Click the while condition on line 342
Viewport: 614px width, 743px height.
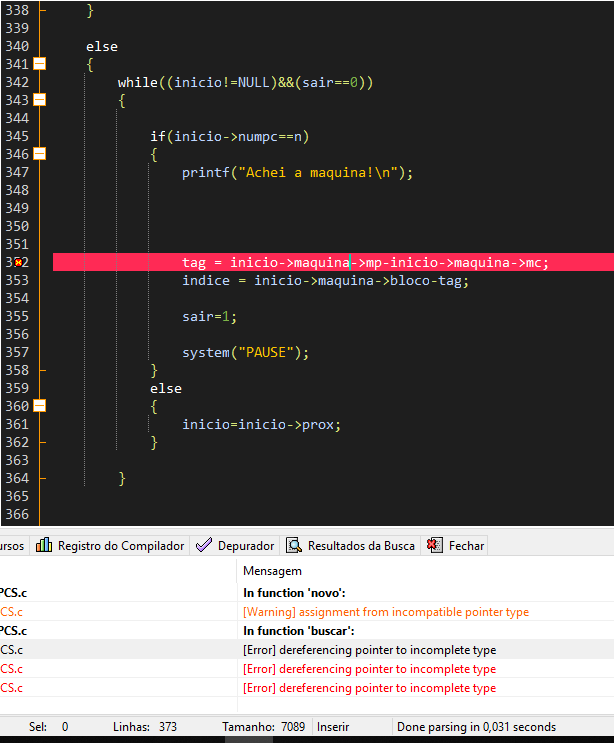click(x=245, y=82)
